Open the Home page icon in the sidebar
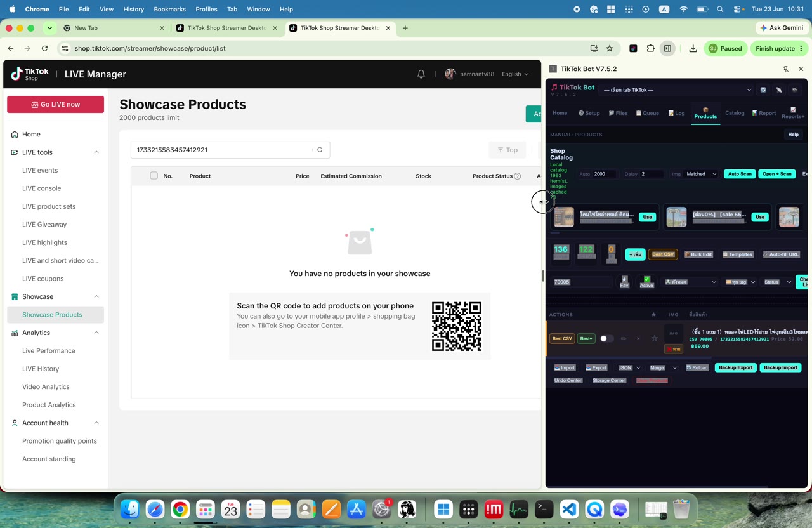Viewport: 812px width, 528px height. (15, 134)
